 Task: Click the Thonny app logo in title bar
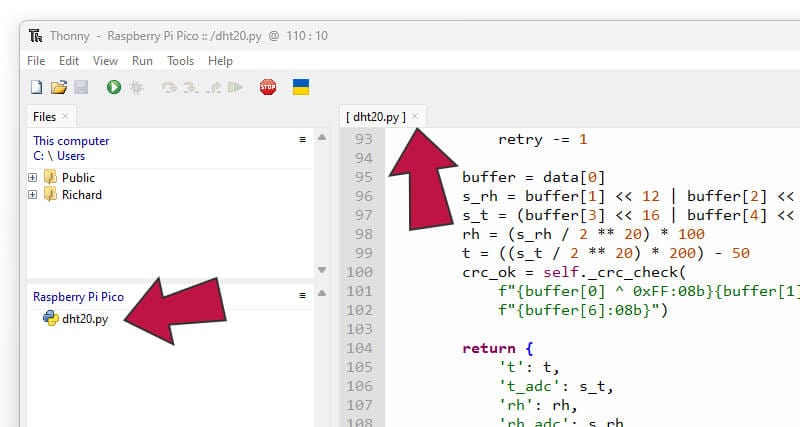point(36,36)
